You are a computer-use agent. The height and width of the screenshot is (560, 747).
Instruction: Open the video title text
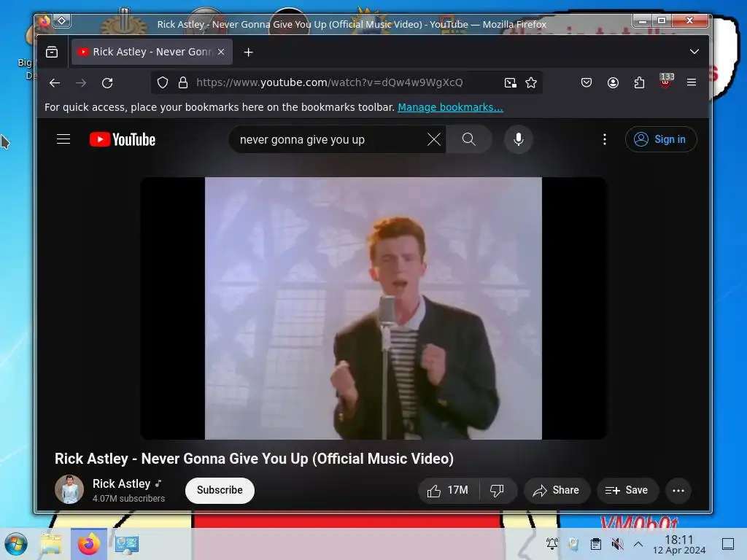click(254, 459)
